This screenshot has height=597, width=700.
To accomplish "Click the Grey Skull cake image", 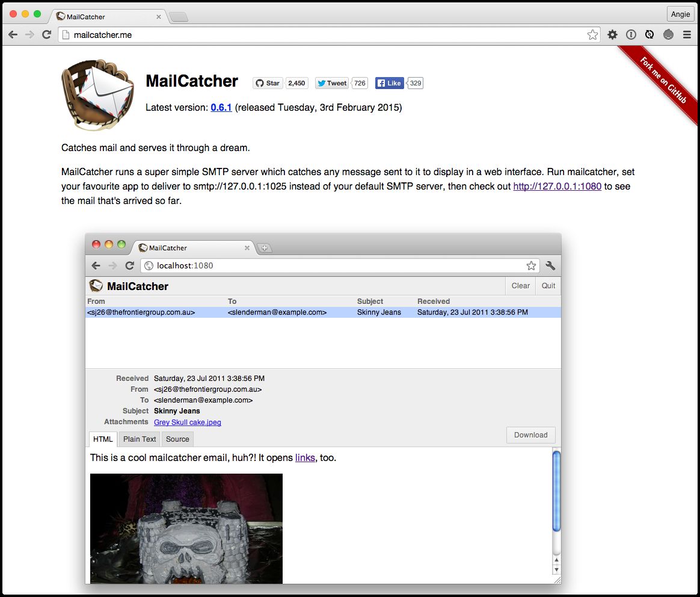I will pos(186,528).
